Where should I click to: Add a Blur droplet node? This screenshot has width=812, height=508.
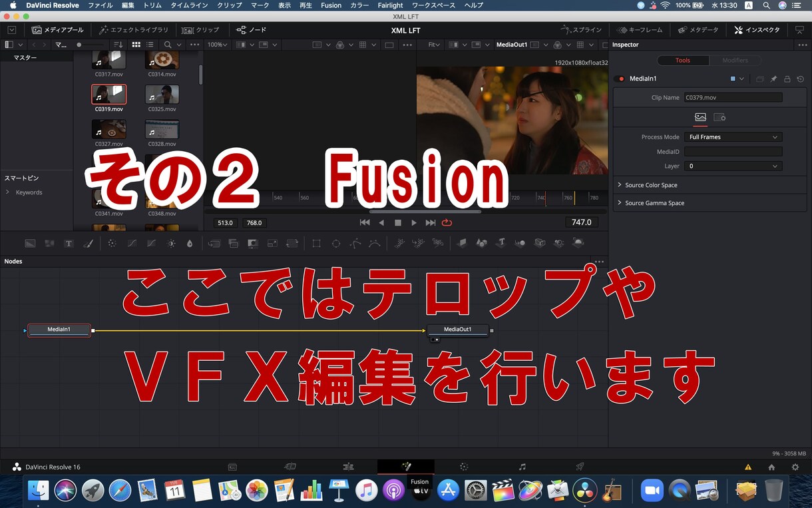pyautogui.click(x=190, y=244)
